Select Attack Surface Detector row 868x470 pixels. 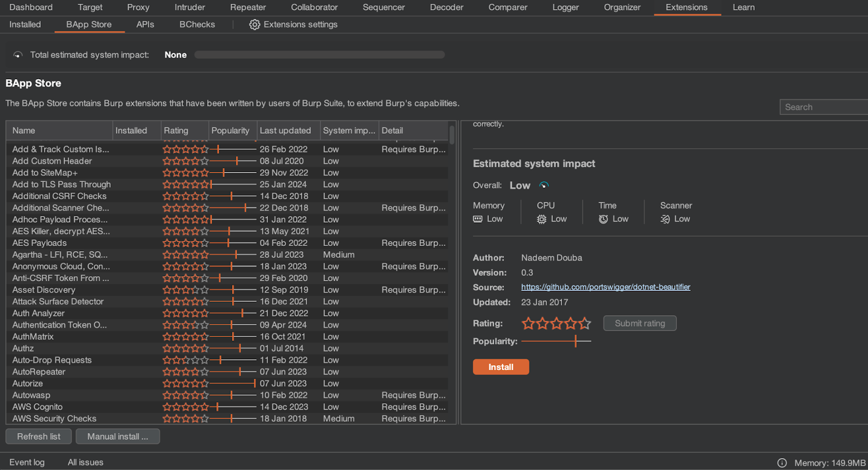pos(227,302)
